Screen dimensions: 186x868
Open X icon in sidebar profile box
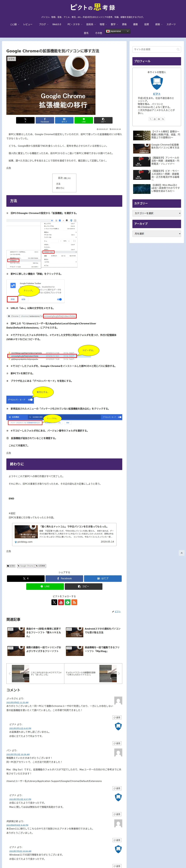pos(151,119)
